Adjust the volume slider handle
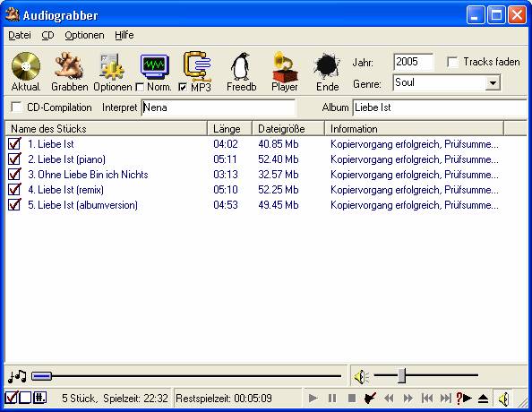 pos(402,375)
